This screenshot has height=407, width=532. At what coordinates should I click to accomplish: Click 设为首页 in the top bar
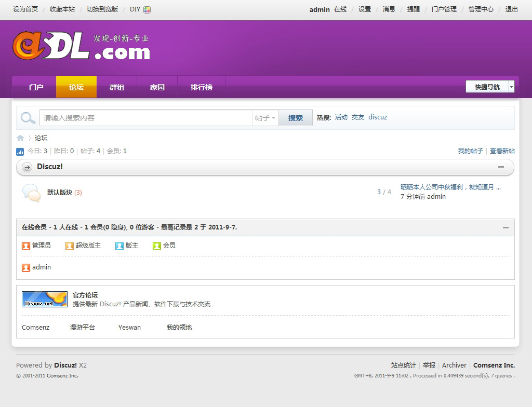tap(25, 9)
